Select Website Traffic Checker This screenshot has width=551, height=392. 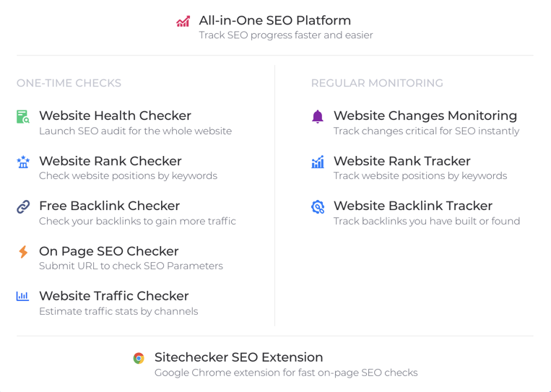click(x=114, y=296)
